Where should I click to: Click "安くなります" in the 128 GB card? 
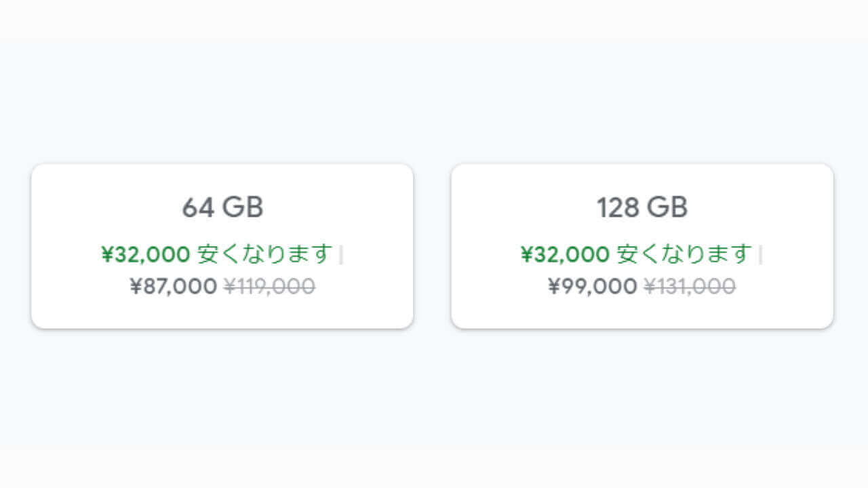coord(684,254)
